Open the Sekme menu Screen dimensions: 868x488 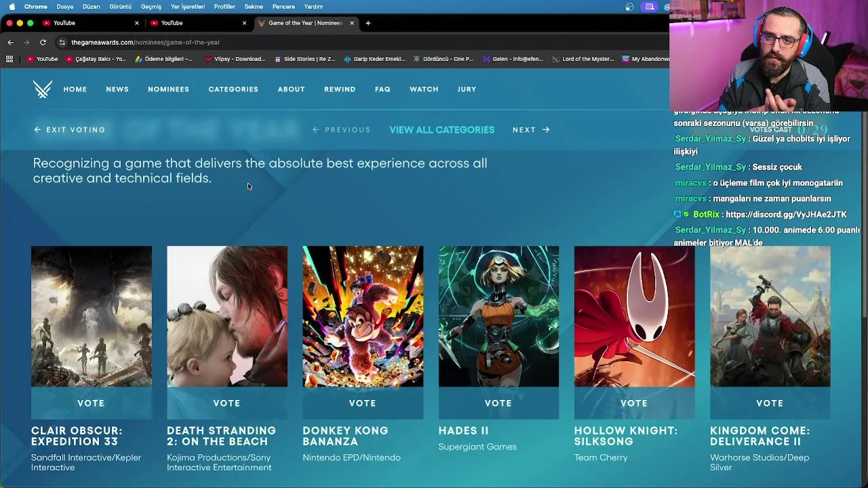254,7
